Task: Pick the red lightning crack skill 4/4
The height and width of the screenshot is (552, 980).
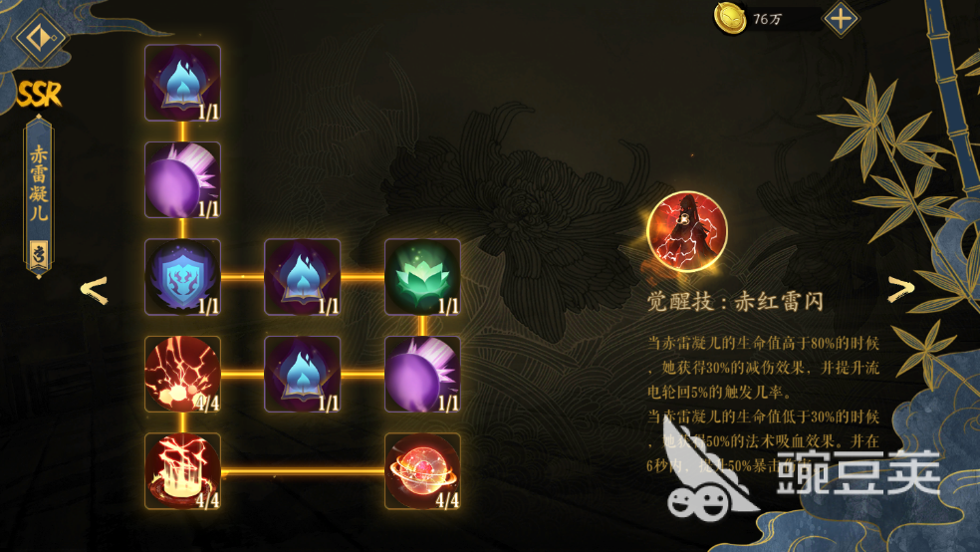Action: (x=182, y=374)
